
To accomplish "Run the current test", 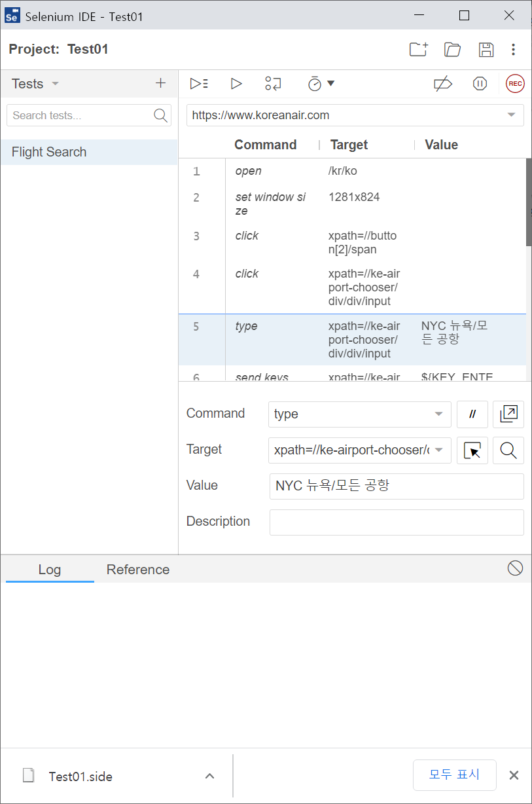I will click(x=236, y=83).
